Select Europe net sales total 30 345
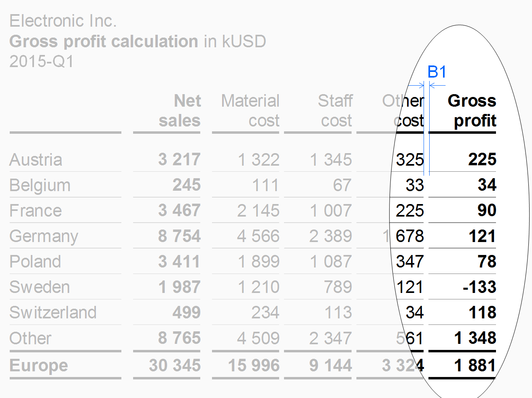The image size is (532, 398). tap(175, 365)
